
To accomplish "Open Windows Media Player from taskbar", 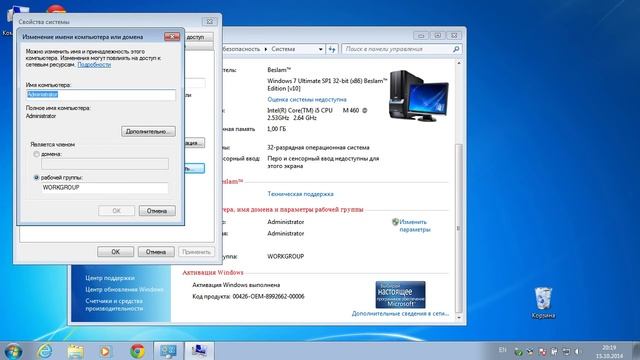I will tap(105, 351).
